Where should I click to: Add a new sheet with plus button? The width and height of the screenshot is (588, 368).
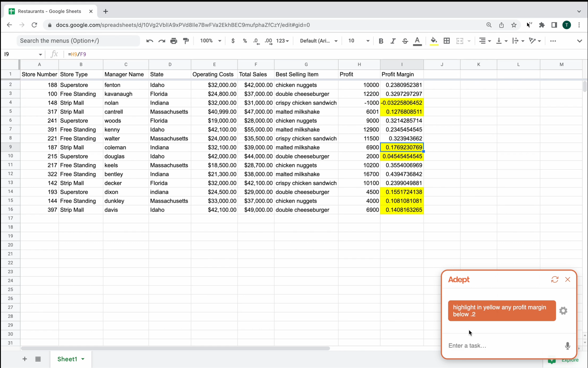tap(25, 359)
